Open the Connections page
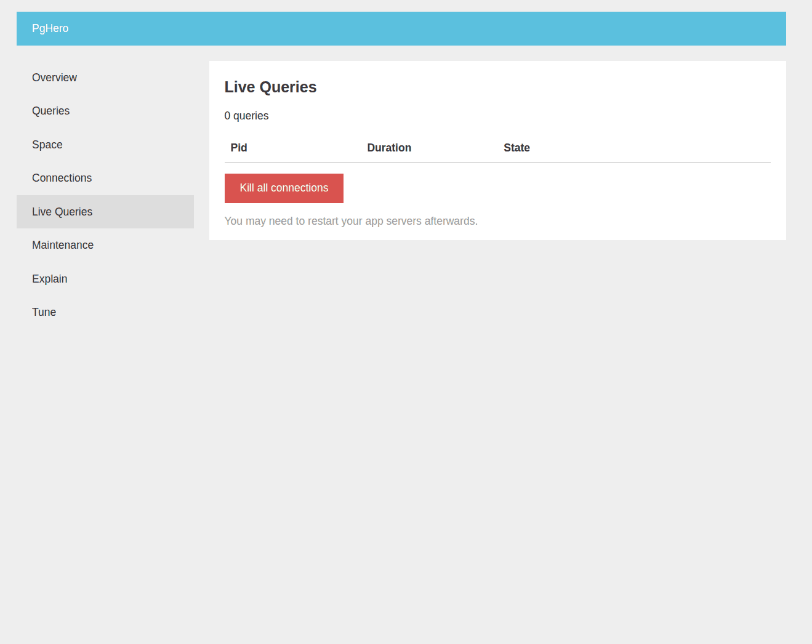 62,178
